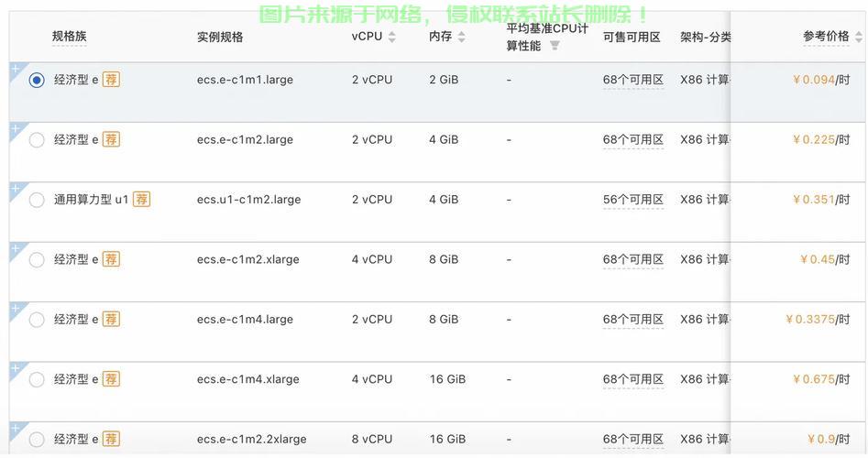Open 68个可用区 link in the ecs.e-c1m1.large row
Screen dimensions: 868x458
[x=632, y=80]
